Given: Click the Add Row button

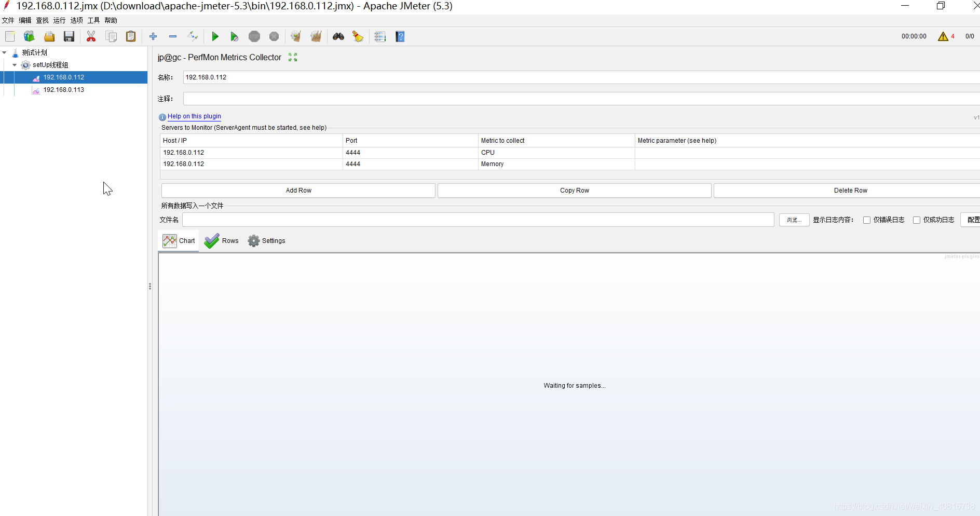Looking at the screenshot, I should point(298,191).
